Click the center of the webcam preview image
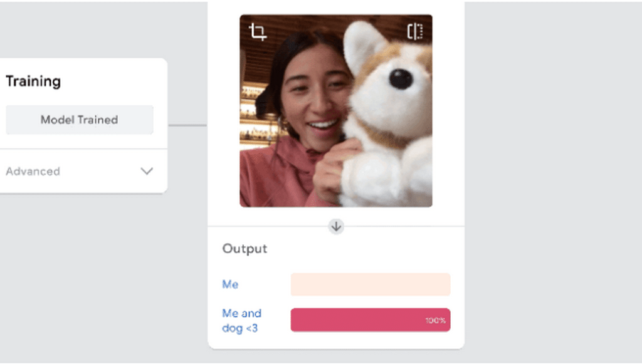Viewport: 642px width, 364px height. click(336, 111)
